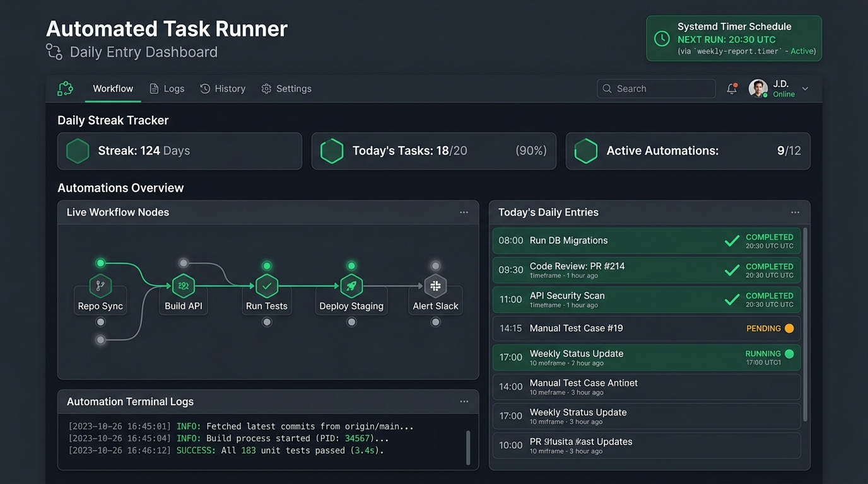Click the Active Automations 9/12 card

[688, 151]
